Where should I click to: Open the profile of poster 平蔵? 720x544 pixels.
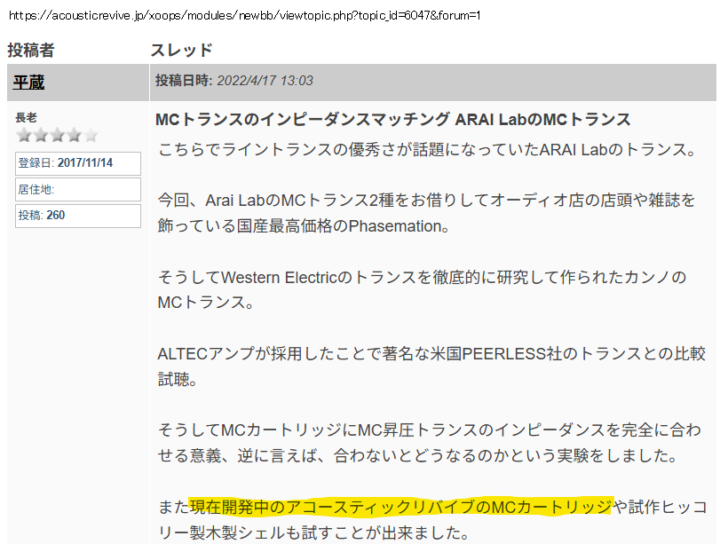(28, 82)
